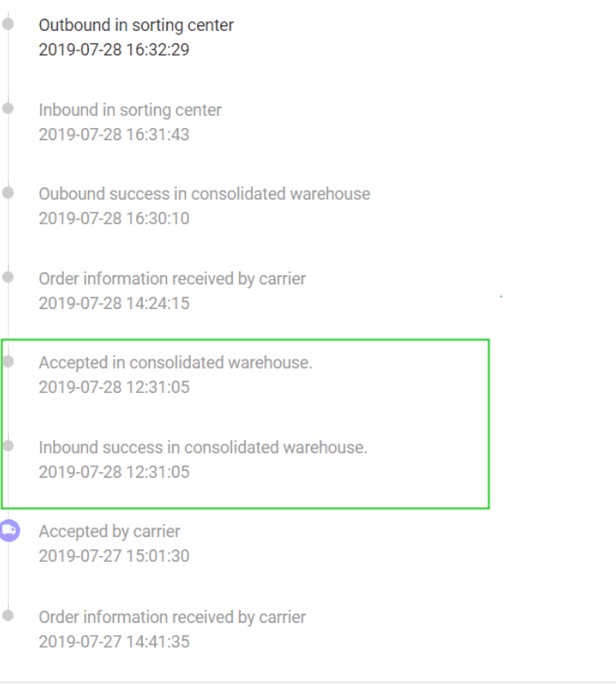Click the timestamp 2019-07-28 16:32:29
Viewport: 616px width, 684px height.
pyautogui.click(x=113, y=50)
